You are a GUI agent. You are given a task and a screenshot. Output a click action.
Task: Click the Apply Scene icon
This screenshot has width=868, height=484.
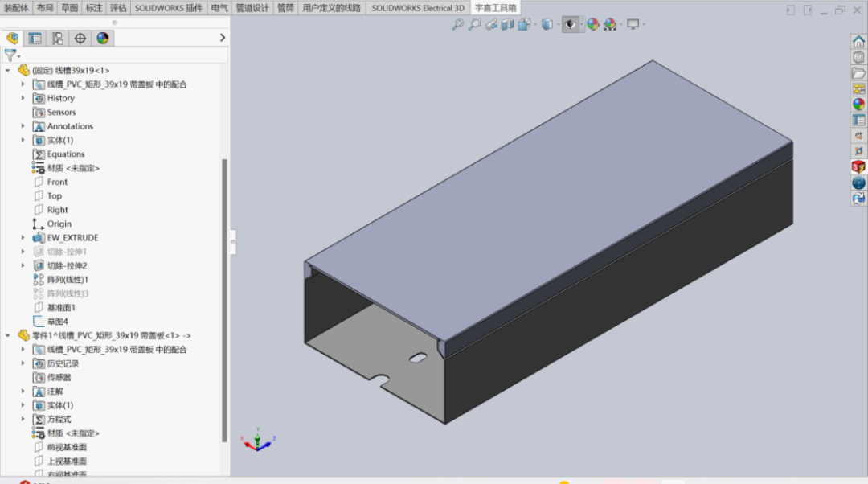(x=609, y=24)
